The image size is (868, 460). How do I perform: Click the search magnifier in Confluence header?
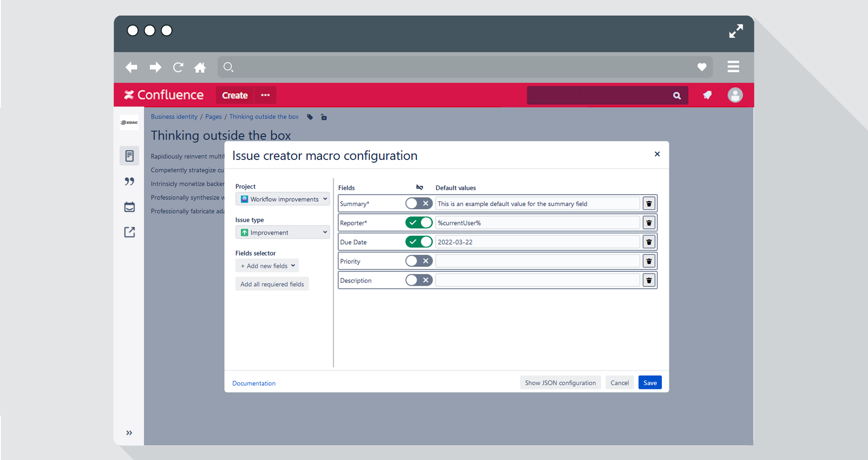pos(677,96)
